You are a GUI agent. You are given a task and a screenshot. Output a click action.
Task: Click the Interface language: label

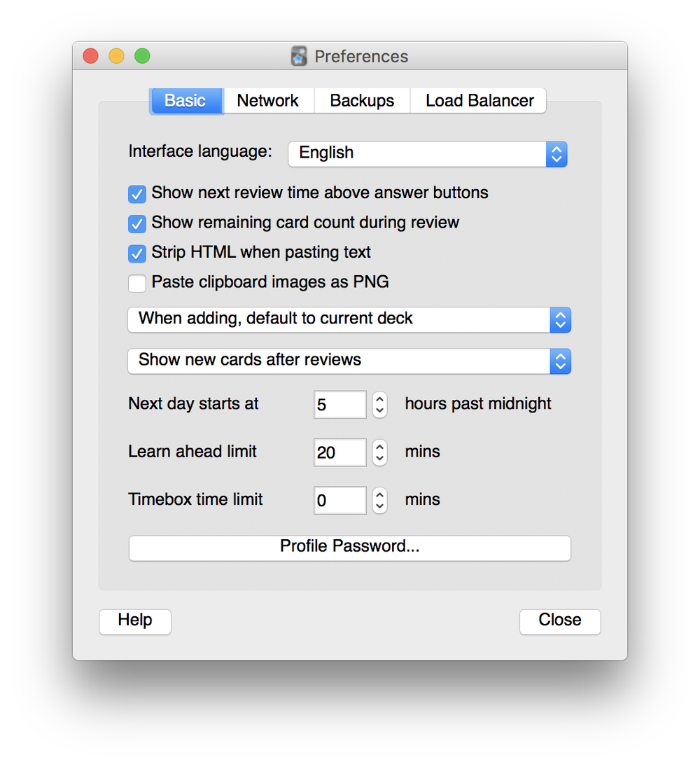[200, 151]
